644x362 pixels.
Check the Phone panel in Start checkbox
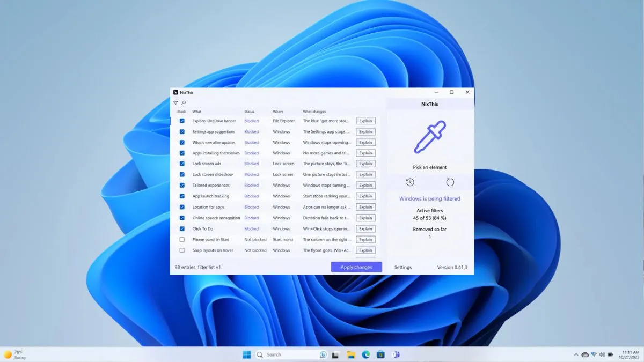tap(182, 240)
